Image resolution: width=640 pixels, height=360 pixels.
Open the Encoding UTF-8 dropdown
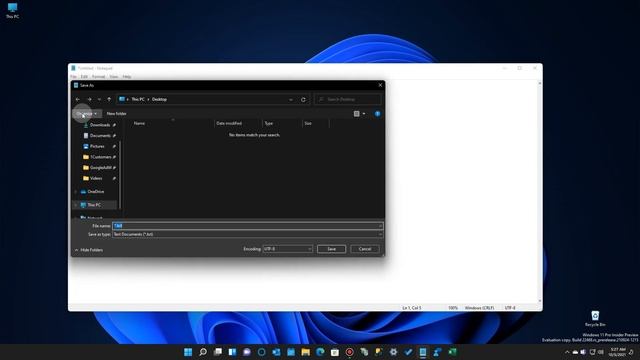point(309,249)
